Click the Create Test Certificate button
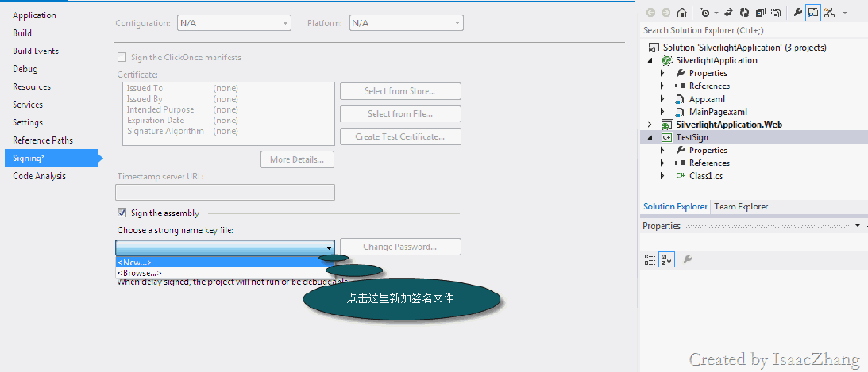Screen dimensions: 868x372 point(400,136)
